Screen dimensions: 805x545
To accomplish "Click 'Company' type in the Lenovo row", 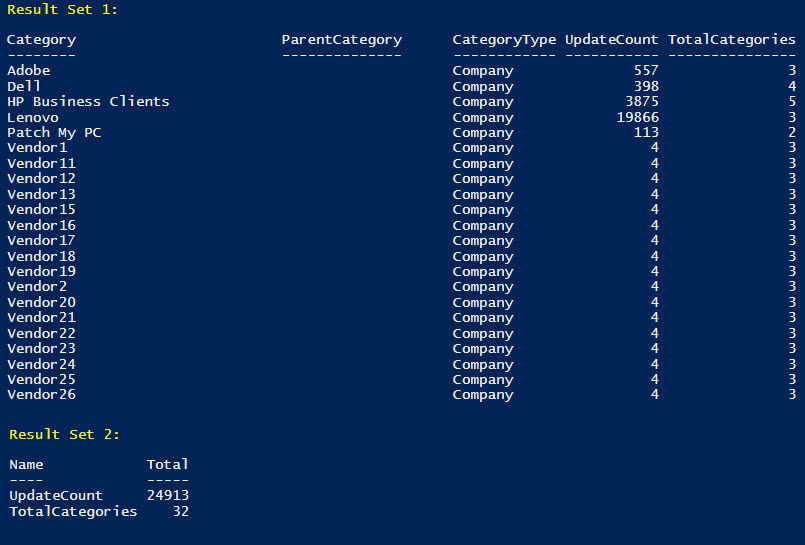I will click(x=483, y=118).
